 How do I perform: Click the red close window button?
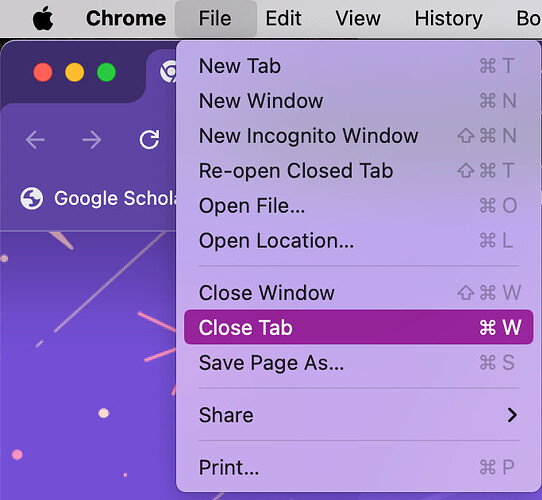point(43,72)
